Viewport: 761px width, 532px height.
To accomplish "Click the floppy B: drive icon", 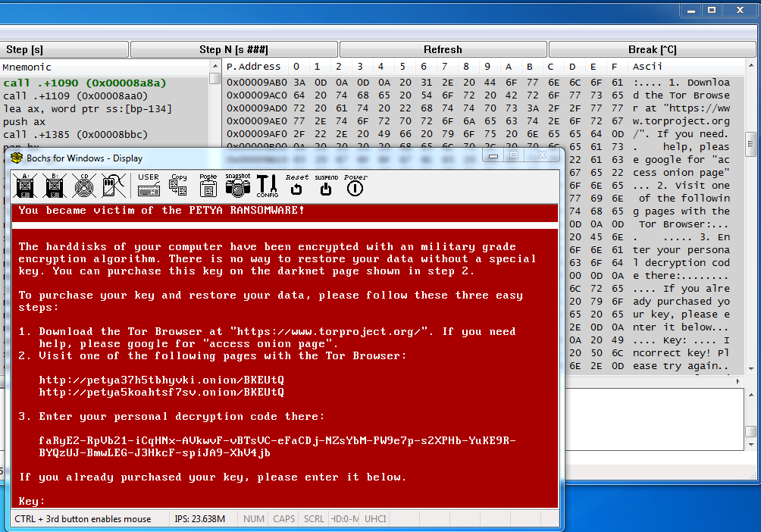I will [x=55, y=185].
